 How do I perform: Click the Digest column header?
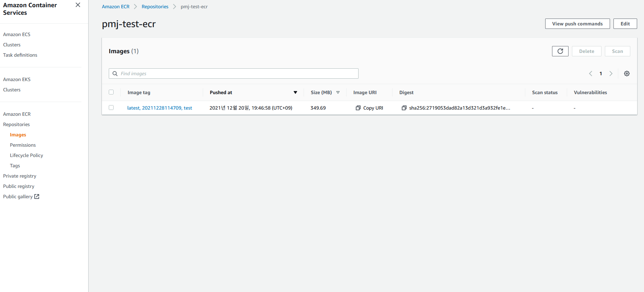[x=406, y=92]
